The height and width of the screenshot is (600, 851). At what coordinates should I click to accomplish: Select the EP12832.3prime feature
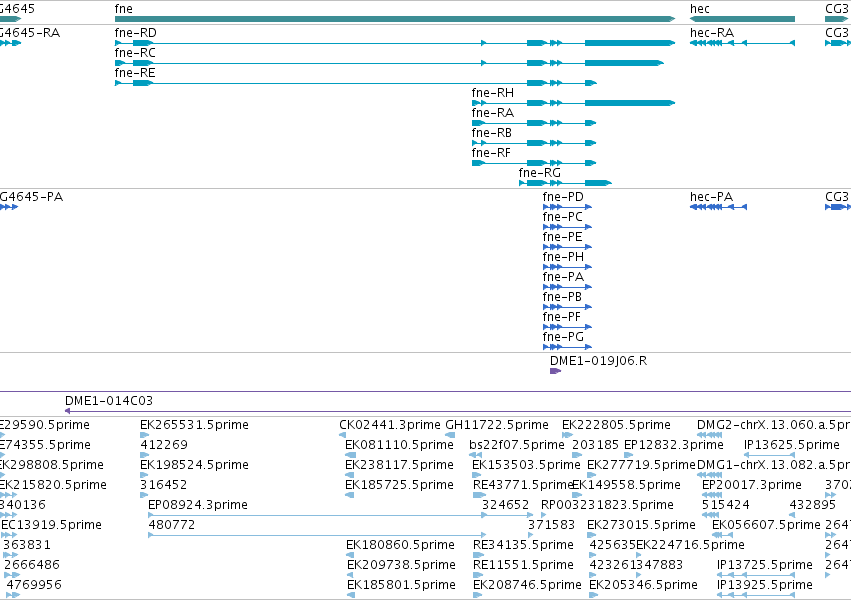tap(628, 455)
